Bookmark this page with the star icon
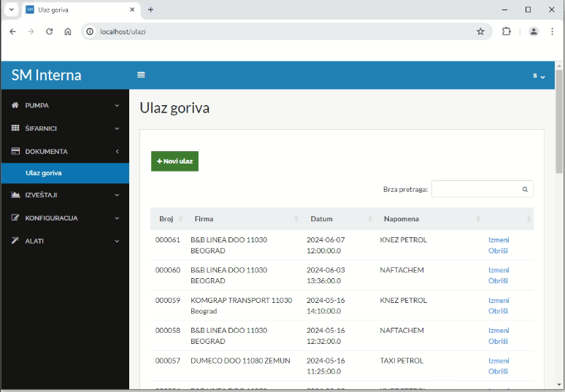 coord(480,31)
